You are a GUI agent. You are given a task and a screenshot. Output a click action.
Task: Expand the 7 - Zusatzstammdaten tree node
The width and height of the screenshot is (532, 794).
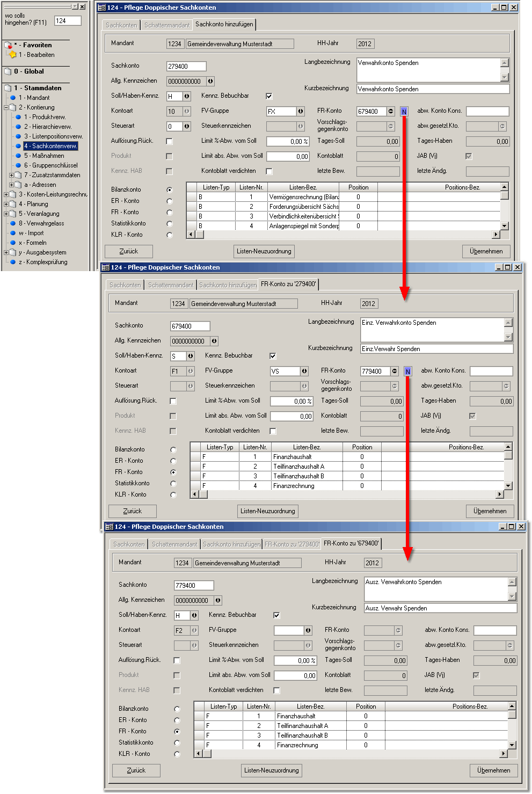11,175
